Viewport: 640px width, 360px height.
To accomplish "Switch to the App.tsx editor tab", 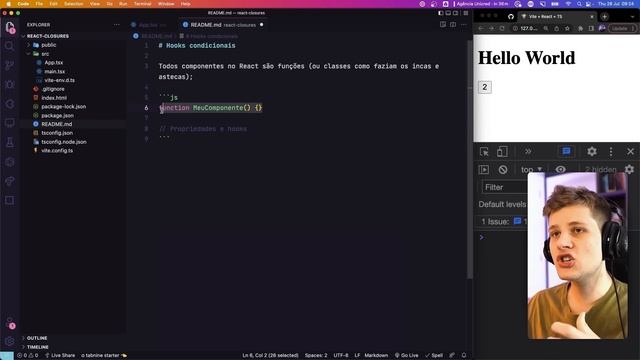I will click(x=152, y=25).
